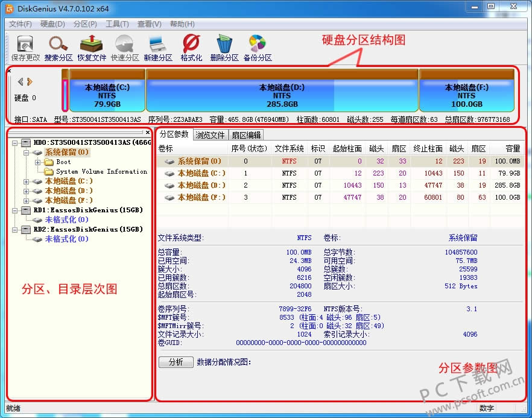532x418 pixels.
Task: Click the 本地磁盘 (D:) drive icon in tree
Action: 37,191
